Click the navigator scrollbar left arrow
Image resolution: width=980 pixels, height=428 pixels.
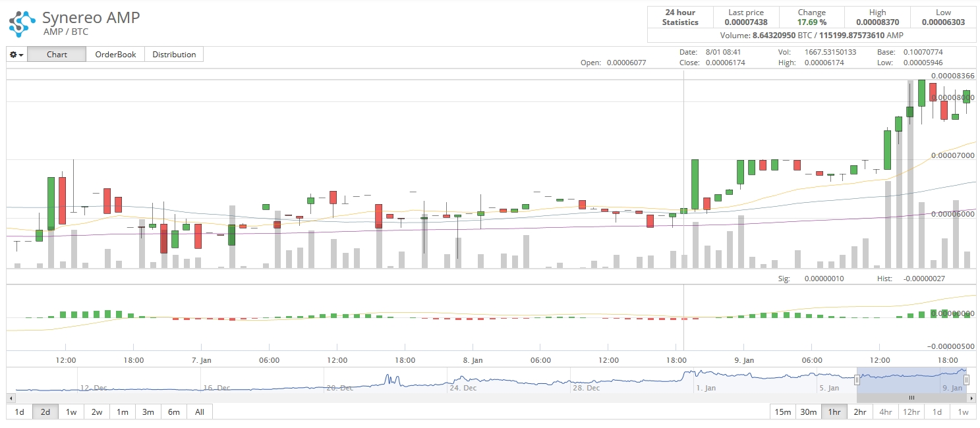11,398
